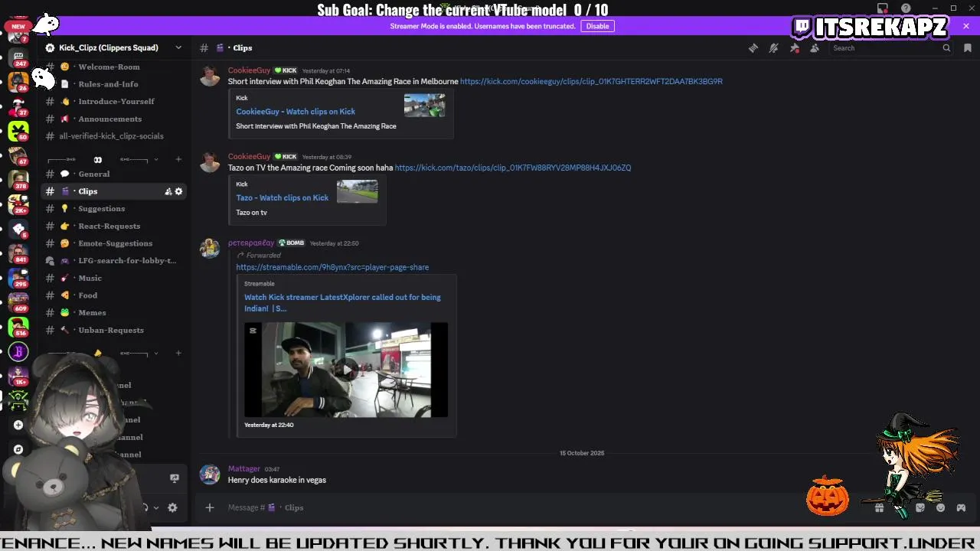Open CookieeGuy Phil Keoghan clip thumbnail

coord(424,106)
